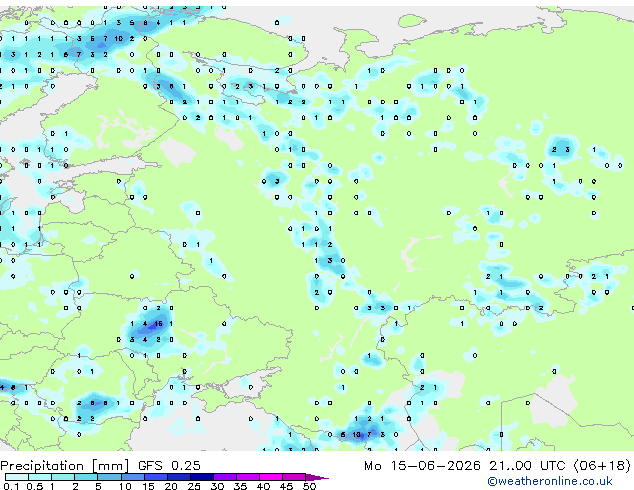Pick the 30–35 mm purple legend swatch
Screen dimensions: 634x490
tap(224, 477)
